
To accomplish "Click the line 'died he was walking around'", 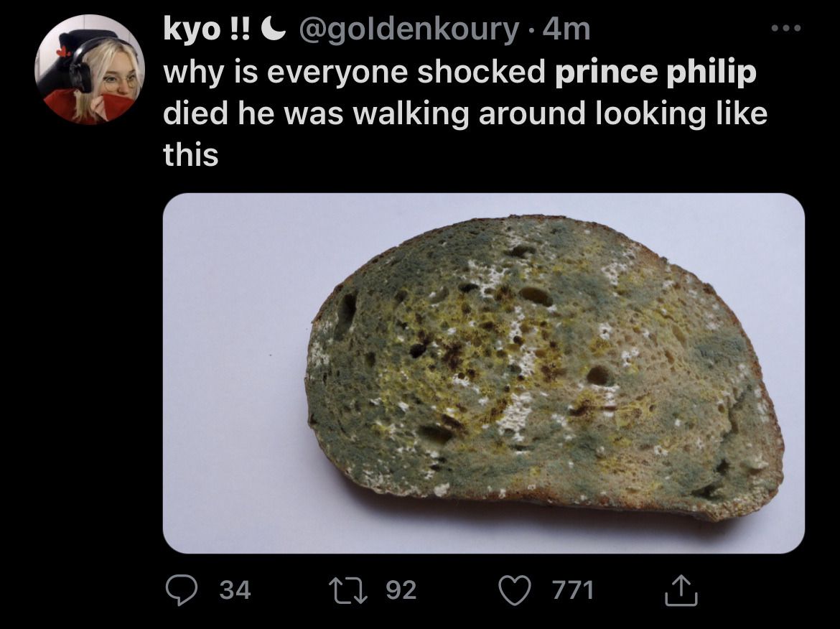I will pyautogui.click(x=374, y=113).
